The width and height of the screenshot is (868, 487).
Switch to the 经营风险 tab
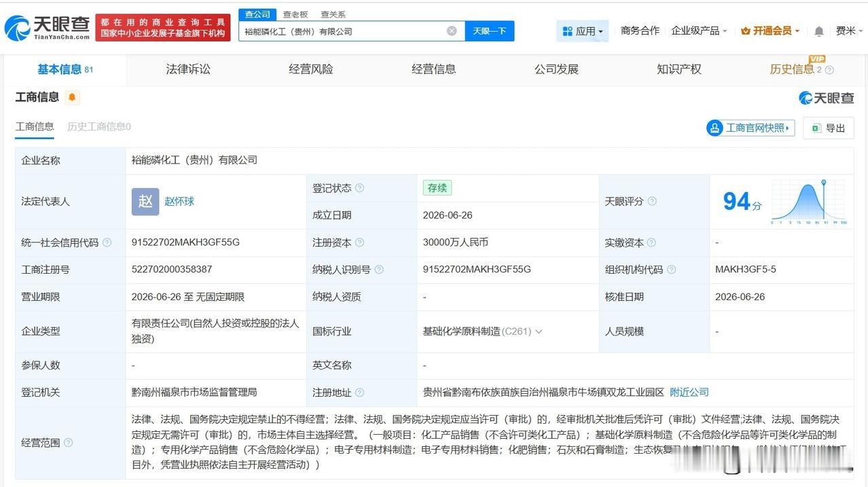point(311,69)
